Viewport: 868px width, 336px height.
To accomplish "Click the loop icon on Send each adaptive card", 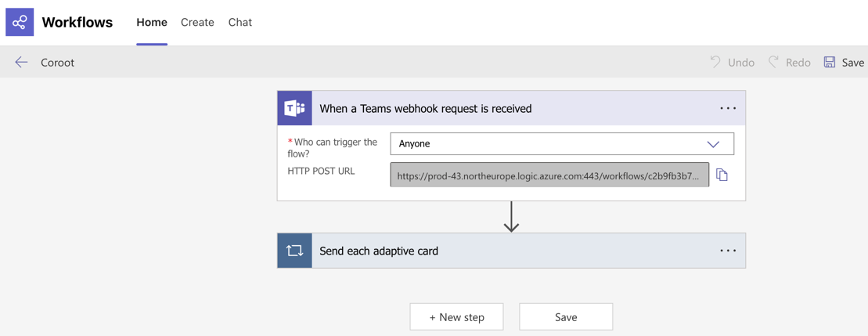I will (294, 251).
